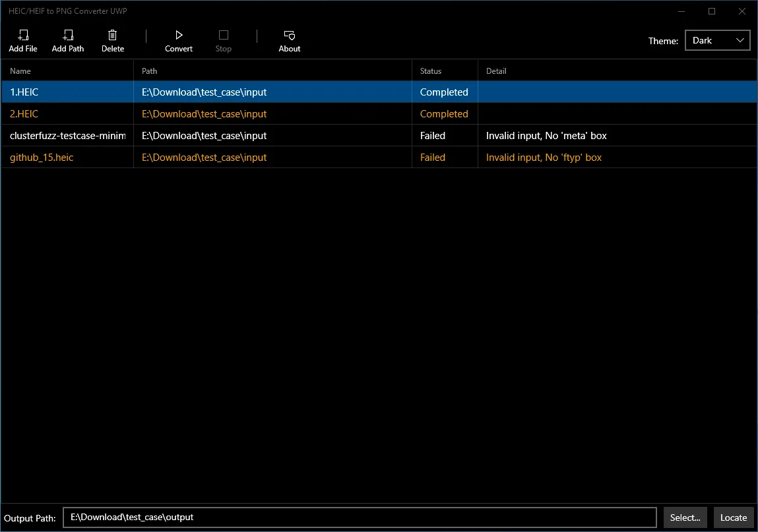Minimize the converter window
758x532 pixels.
(681, 11)
